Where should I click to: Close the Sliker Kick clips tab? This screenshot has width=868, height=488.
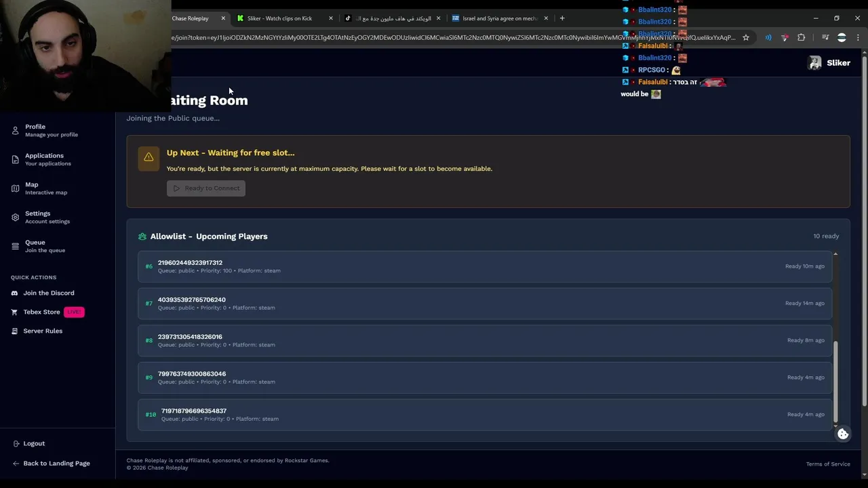coord(331,18)
